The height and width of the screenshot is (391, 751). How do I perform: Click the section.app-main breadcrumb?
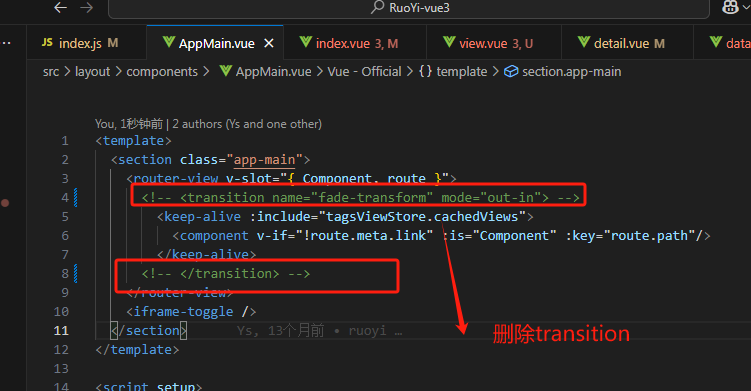(571, 72)
